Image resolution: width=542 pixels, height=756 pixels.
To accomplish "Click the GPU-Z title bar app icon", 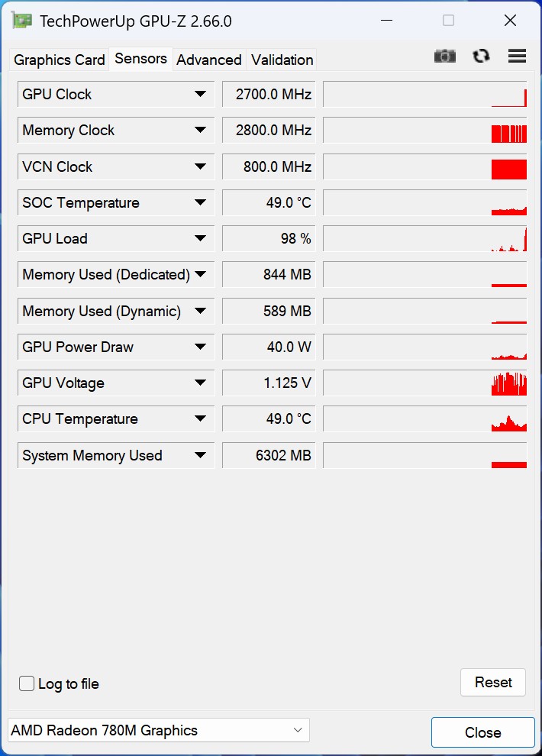I will click(x=21, y=21).
